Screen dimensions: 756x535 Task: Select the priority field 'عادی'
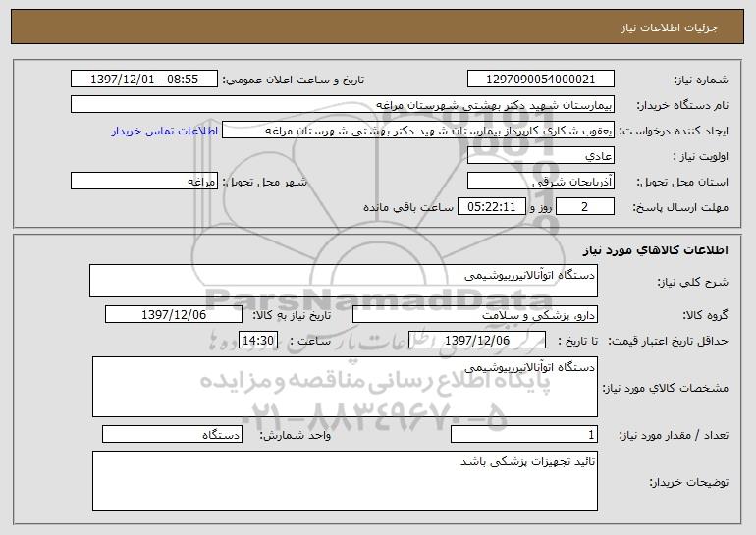pyautogui.click(x=540, y=156)
